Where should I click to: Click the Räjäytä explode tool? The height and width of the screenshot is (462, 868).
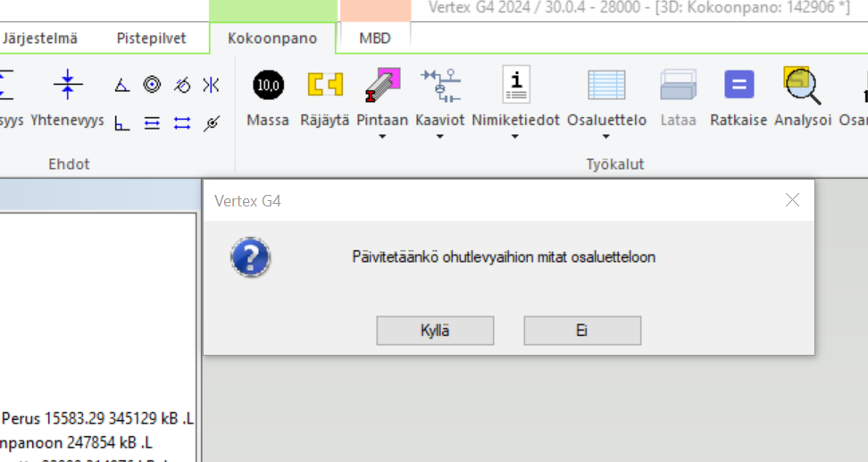[x=325, y=98]
